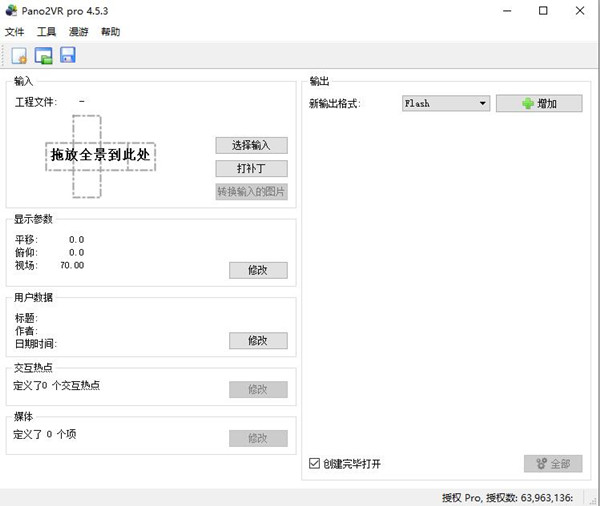
Task: Open the 帮助 menu
Action: pos(110,32)
